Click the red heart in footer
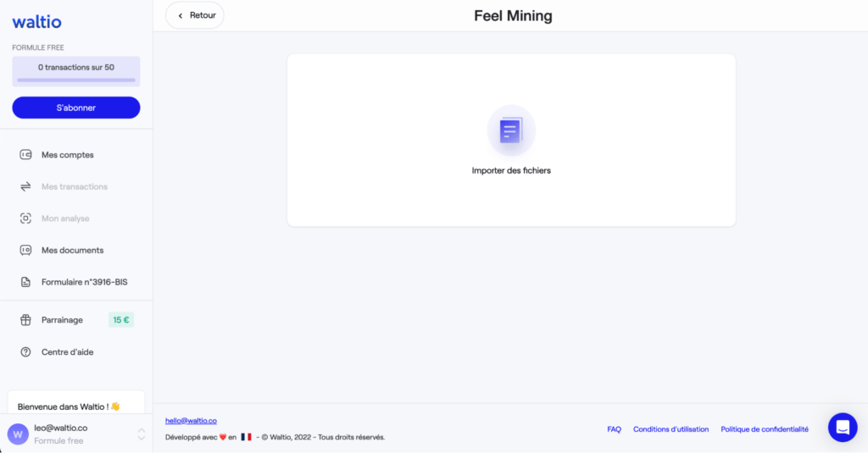The width and height of the screenshot is (868, 453). [x=223, y=437]
